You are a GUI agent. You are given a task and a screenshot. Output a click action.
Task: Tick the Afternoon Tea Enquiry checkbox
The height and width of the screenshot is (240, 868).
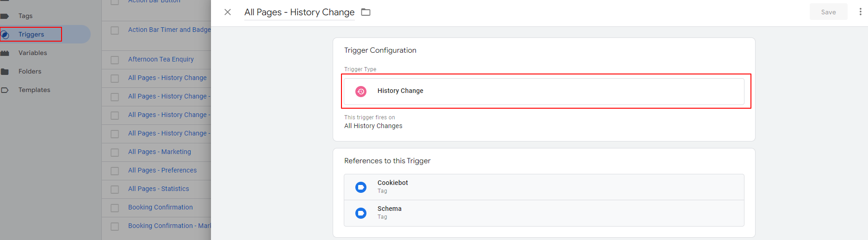115,60
